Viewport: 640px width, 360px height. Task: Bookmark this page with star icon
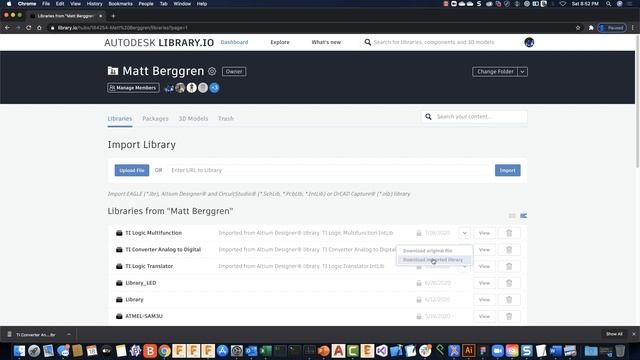point(578,28)
